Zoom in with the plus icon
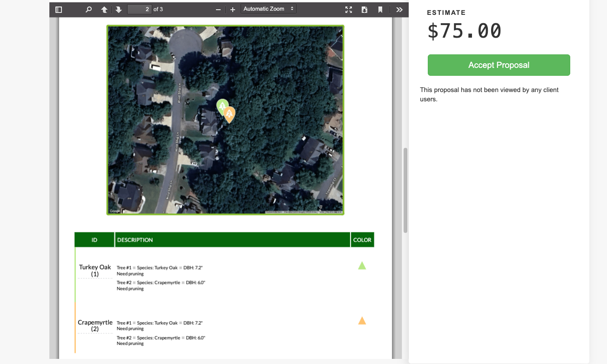The height and width of the screenshot is (364, 607). click(x=233, y=9)
